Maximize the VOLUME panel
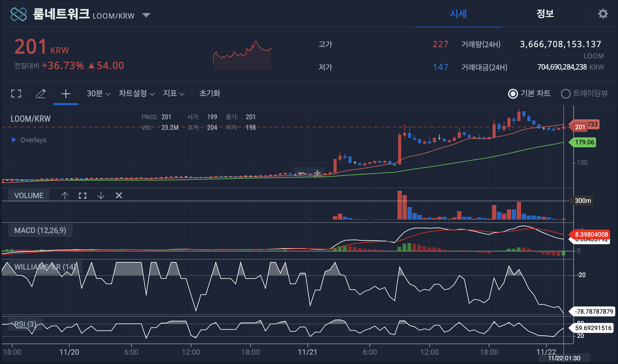 coord(83,195)
